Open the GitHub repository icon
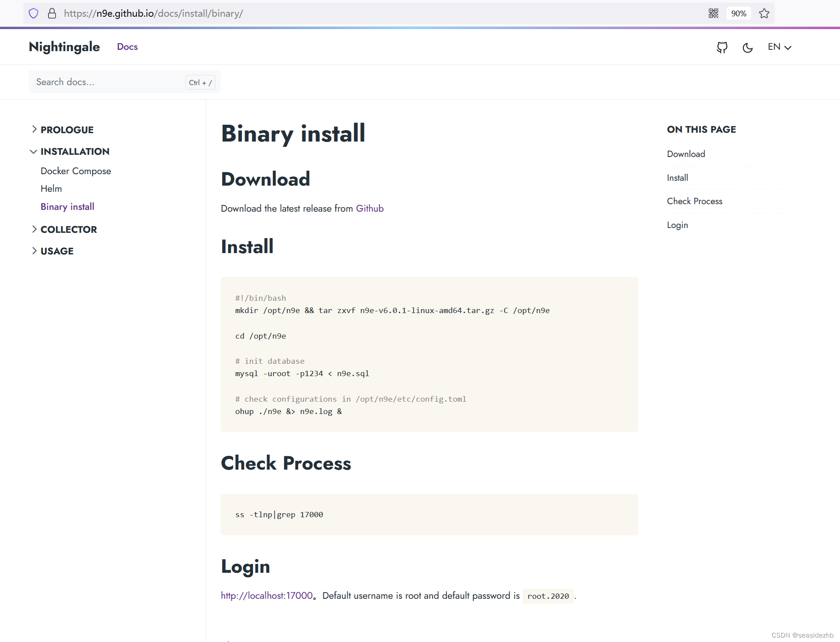 click(x=722, y=47)
